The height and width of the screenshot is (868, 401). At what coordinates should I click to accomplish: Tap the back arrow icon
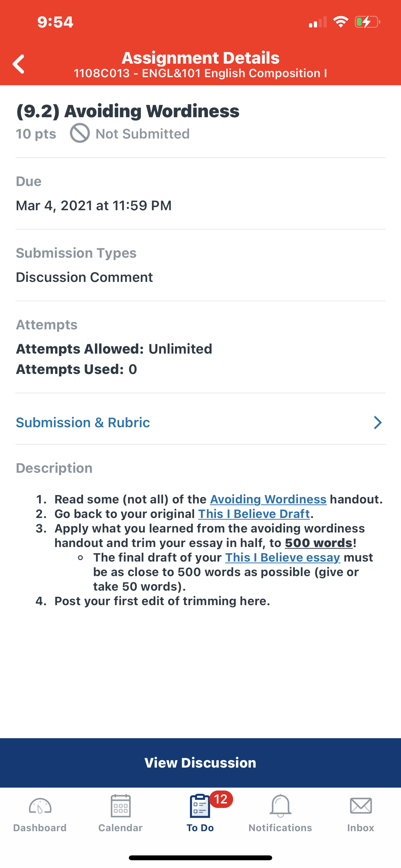18,64
